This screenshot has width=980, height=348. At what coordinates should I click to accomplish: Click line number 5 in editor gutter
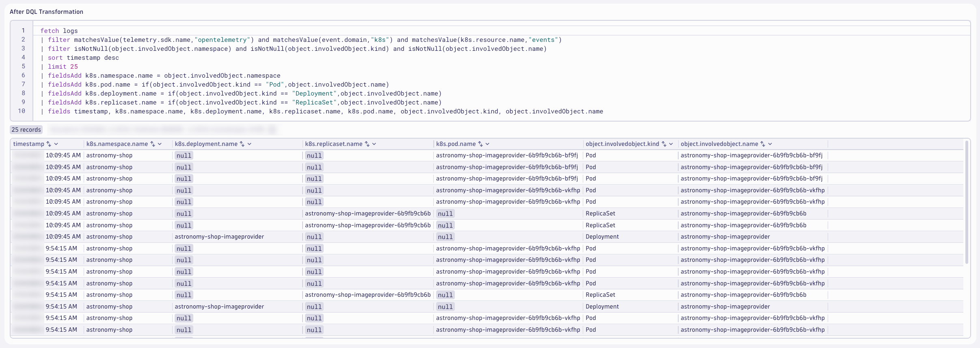23,66
